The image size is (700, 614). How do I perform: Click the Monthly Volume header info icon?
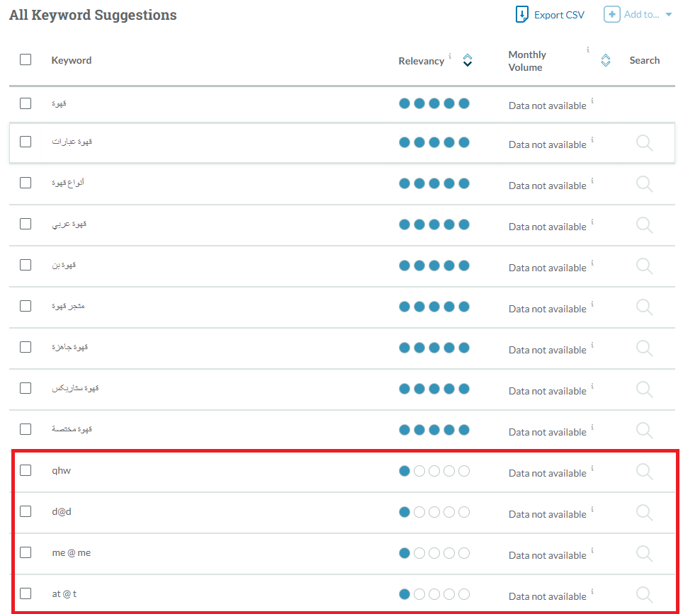click(x=588, y=50)
